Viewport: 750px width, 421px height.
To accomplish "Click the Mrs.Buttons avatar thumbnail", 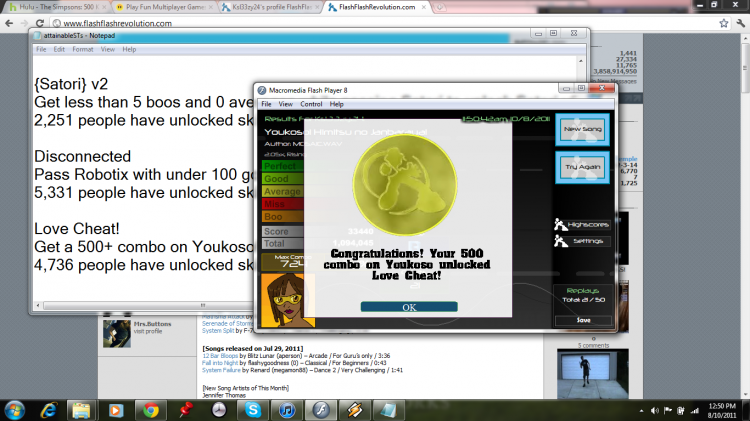I will tap(117, 333).
